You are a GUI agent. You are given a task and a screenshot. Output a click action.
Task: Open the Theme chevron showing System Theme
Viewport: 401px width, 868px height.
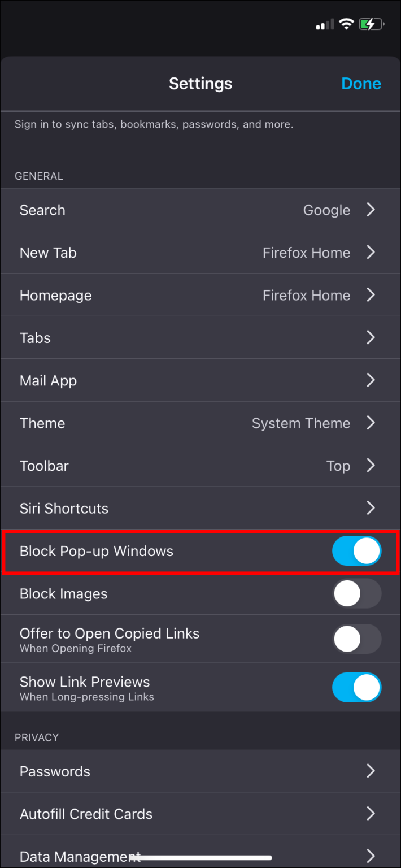point(371,423)
